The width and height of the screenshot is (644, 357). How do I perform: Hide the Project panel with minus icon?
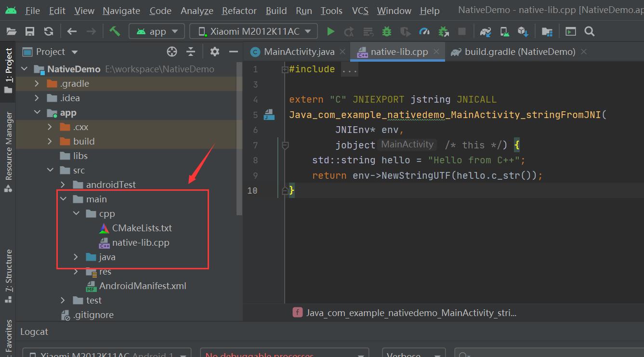click(x=234, y=52)
